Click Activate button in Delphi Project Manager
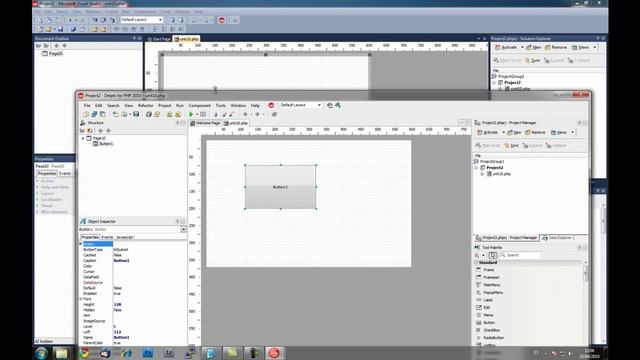This screenshot has height=360, width=640. tap(488, 132)
